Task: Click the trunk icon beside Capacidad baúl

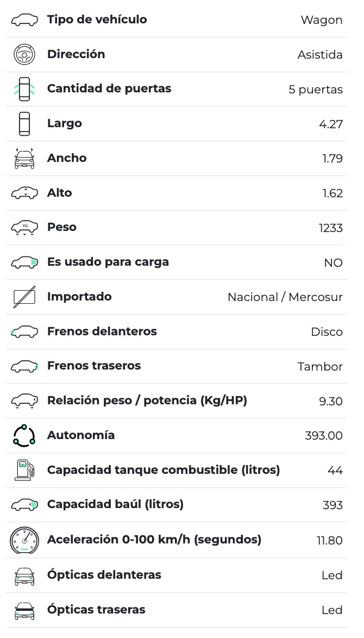Action: 24,505
